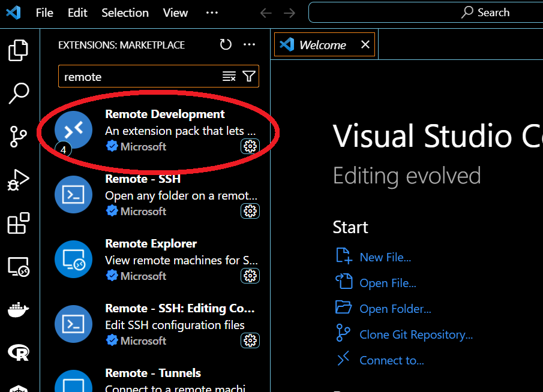Open Manage gear for Remote - SSH
This screenshot has width=543, height=392.
[250, 211]
